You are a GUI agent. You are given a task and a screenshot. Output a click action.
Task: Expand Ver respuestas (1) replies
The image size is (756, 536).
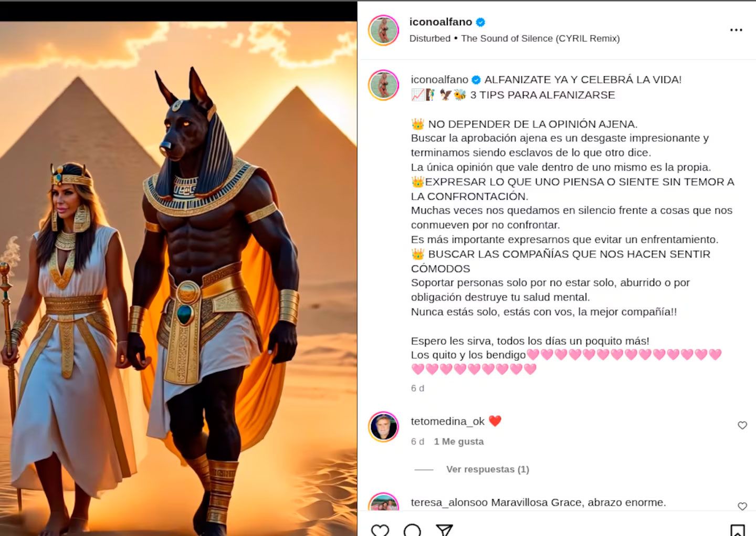(487, 469)
